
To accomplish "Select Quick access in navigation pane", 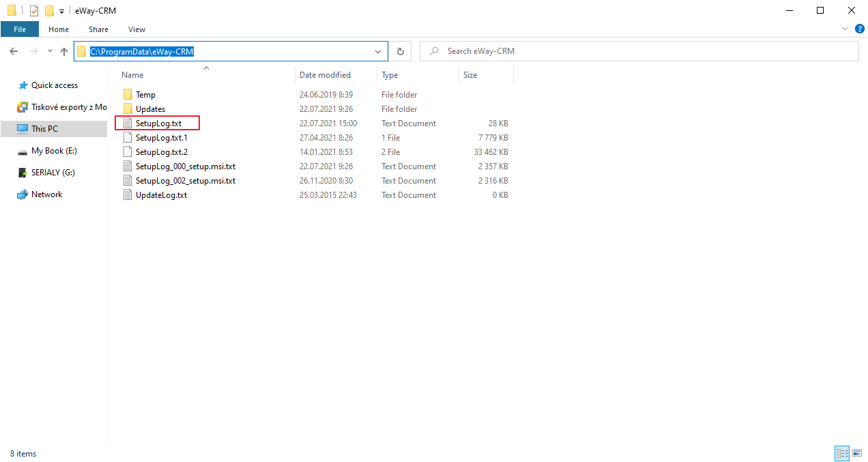I will [55, 85].
